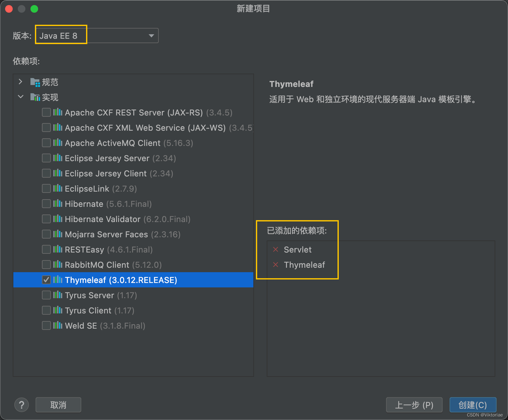Enable the Hibernate (5.6.1.Final) checkbox
The height and width of the screenshot is (420, 508).
click(46, 204)
